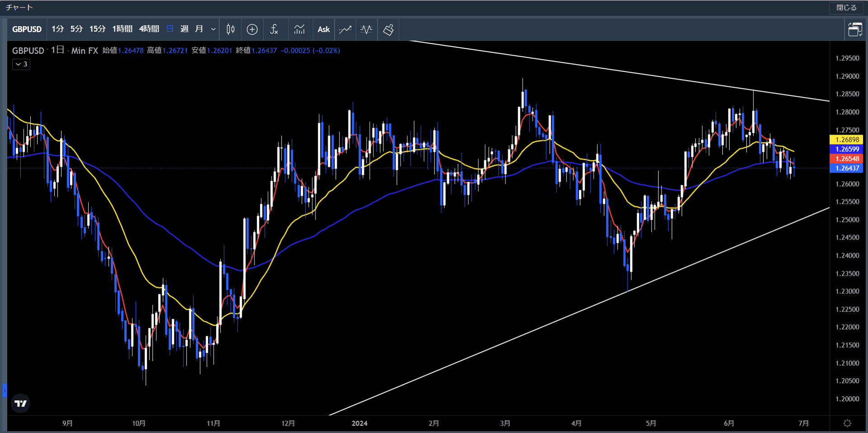Click the 2024 time axis label
The image size is (868, 433).
click(x=359, y=424)
